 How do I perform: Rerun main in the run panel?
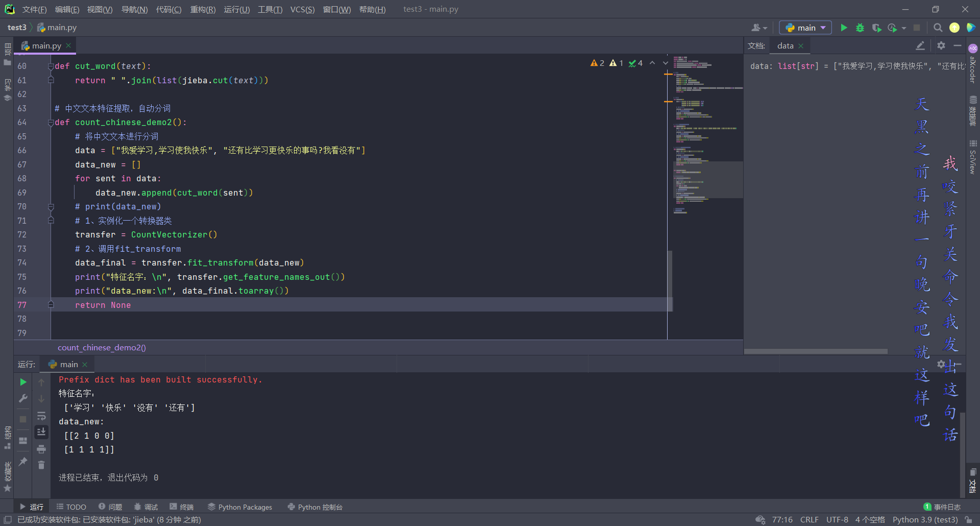(23, 382)
